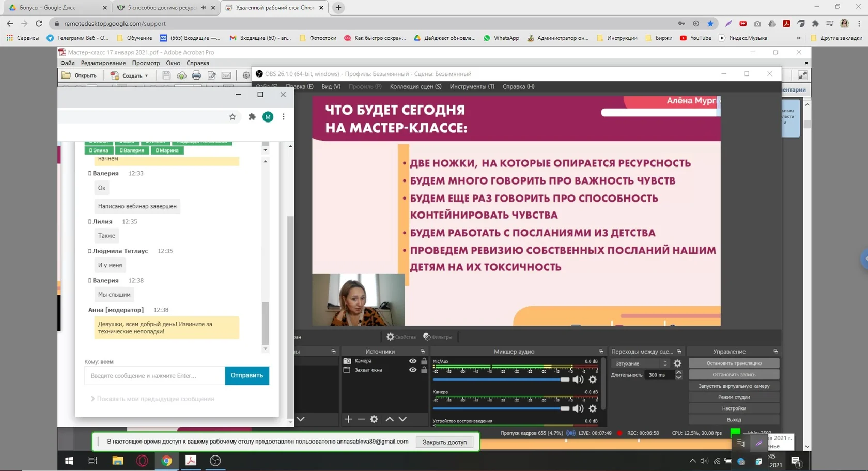Screen dimensions: 868x471
Task: Toggle lock on Камера source
Action: click(424, 361)
